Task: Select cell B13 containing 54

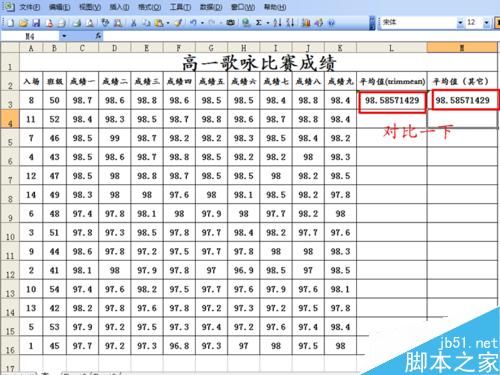Action: (x=55, y=289)
